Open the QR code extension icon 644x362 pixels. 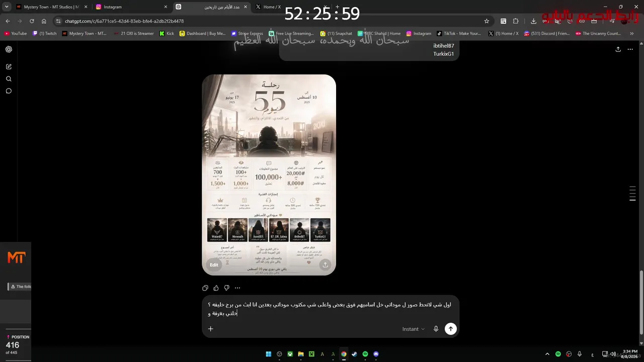click(504, 21)
